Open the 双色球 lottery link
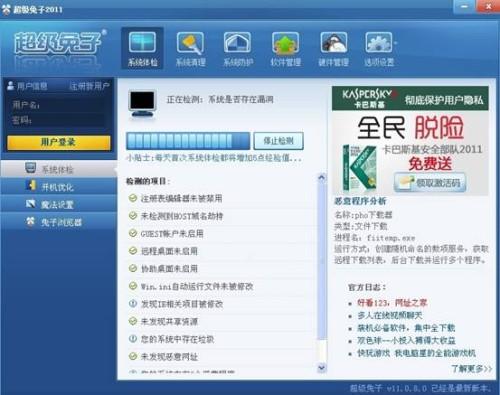Viewport: 500px width, 395px height. [x=406, y=341]
